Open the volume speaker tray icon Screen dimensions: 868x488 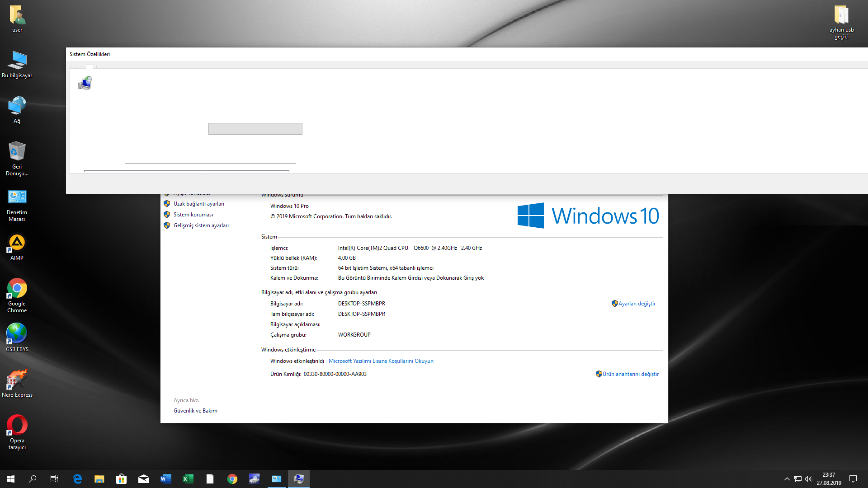coord(808,479)
